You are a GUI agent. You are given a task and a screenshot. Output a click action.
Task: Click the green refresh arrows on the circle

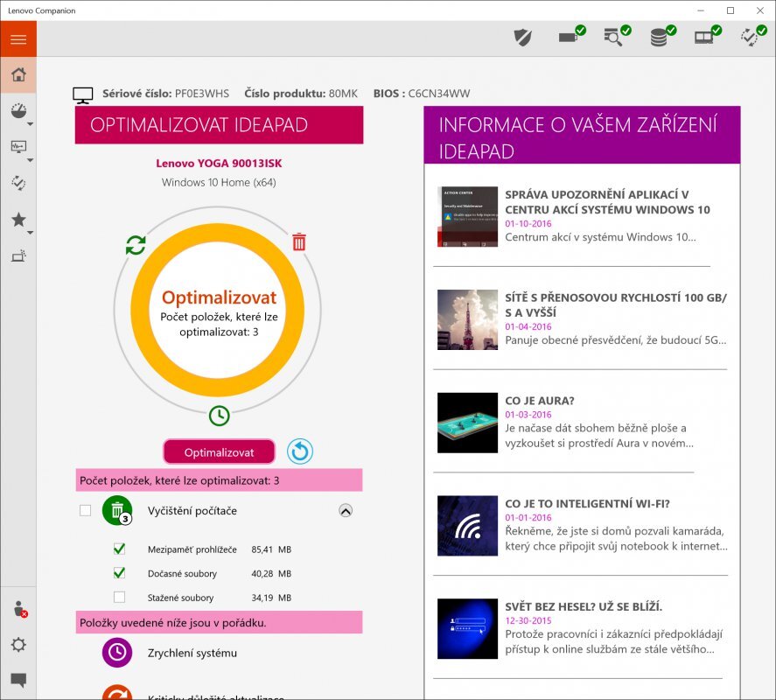136,245
